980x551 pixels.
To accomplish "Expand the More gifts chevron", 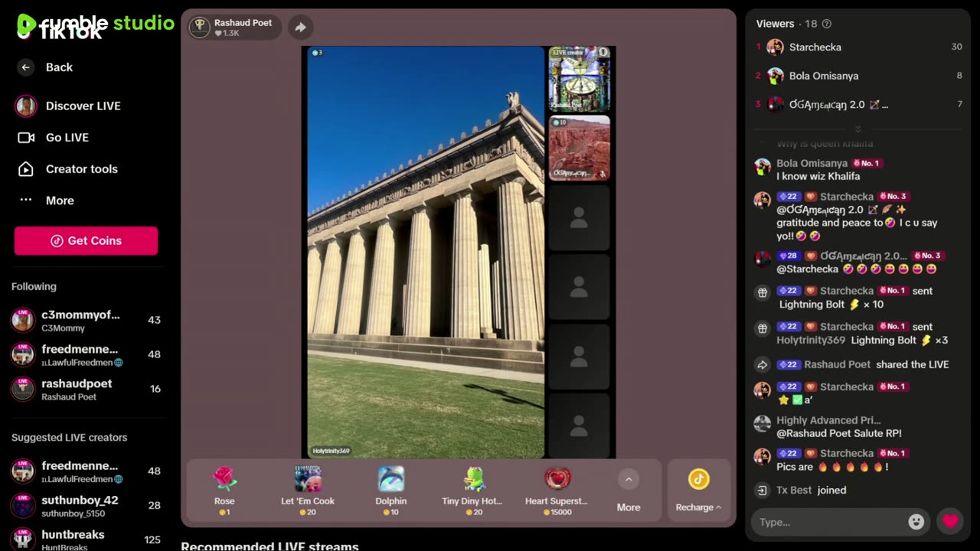I will coord(629,480).
